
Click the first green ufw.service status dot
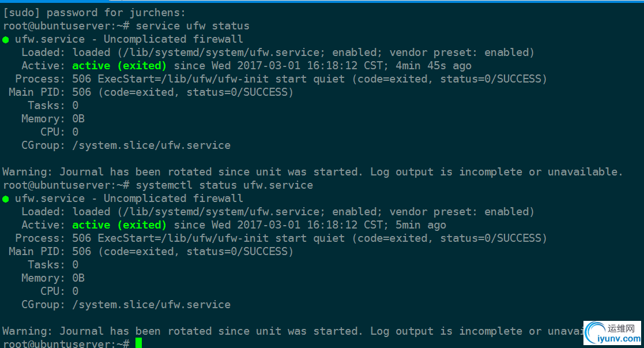pos(5,40)
